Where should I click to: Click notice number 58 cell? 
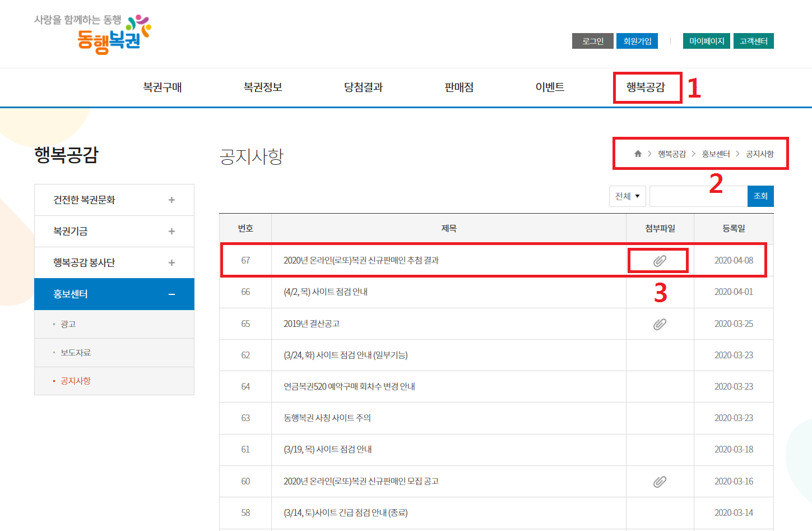pyautogui.click(x=245, y=512)
